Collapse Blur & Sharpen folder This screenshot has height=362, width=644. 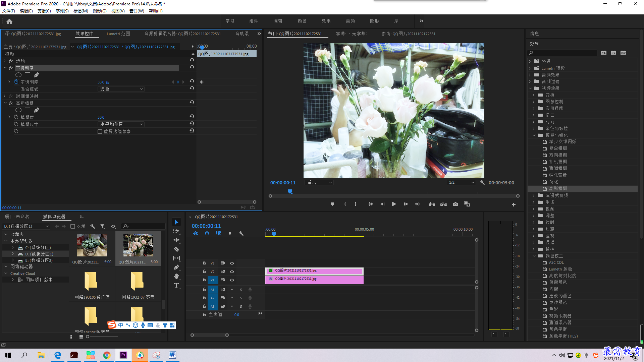pos(534,135)
